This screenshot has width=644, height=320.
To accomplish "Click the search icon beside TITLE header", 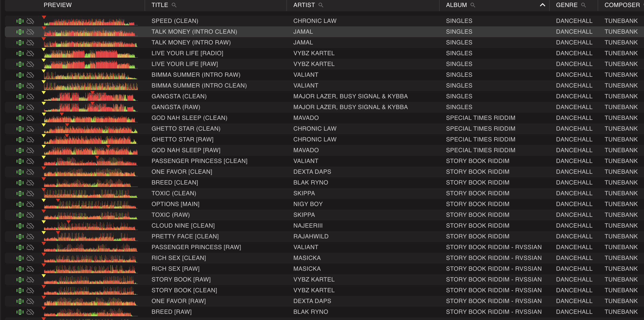I will click(174, 5).
